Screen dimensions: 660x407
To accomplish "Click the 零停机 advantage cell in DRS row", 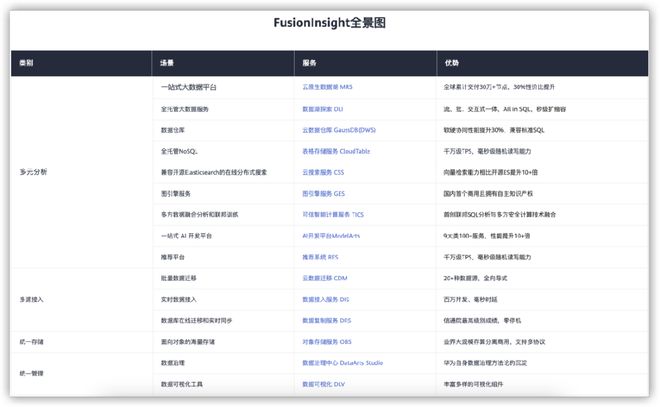I will [482, 320].
